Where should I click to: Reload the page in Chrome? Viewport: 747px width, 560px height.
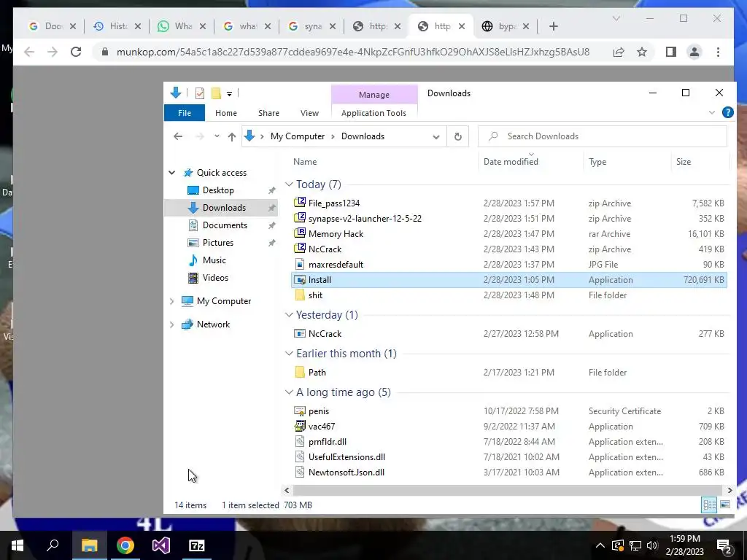pyautogui.click(x=76, y=52)
